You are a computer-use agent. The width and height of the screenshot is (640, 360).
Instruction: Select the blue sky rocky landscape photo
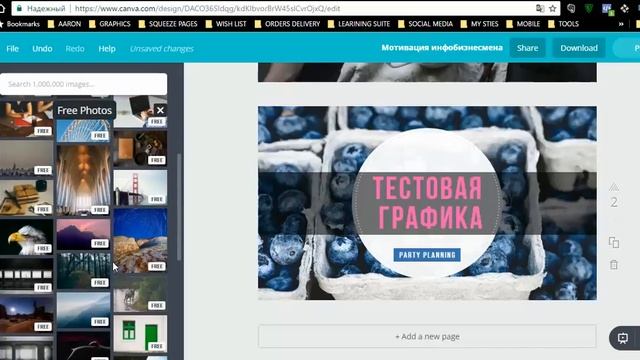point(140,241)
